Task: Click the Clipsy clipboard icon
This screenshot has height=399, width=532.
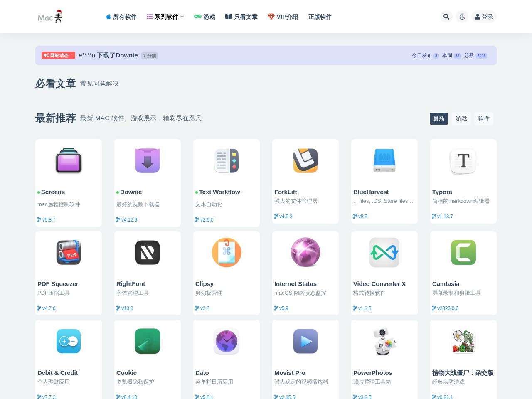Action: tap(227, 252)
